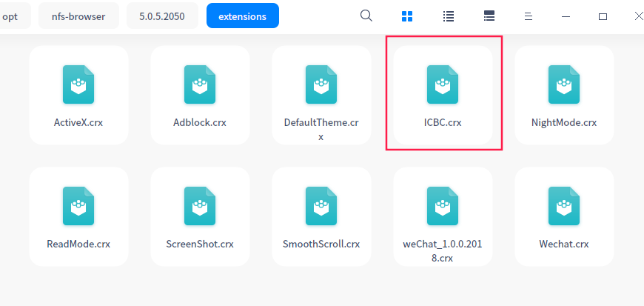Select the ActiveX.crx file icon

(x=78, y=84)
